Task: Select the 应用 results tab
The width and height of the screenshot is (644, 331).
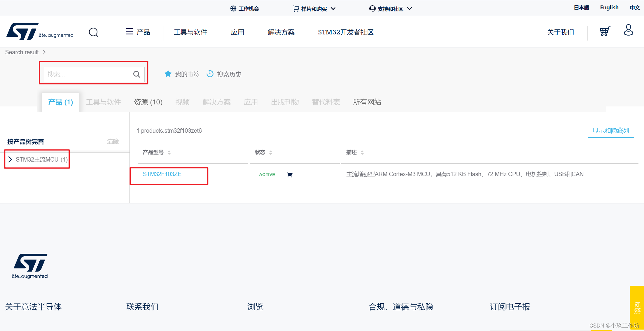Action: (x=251, y=102)
